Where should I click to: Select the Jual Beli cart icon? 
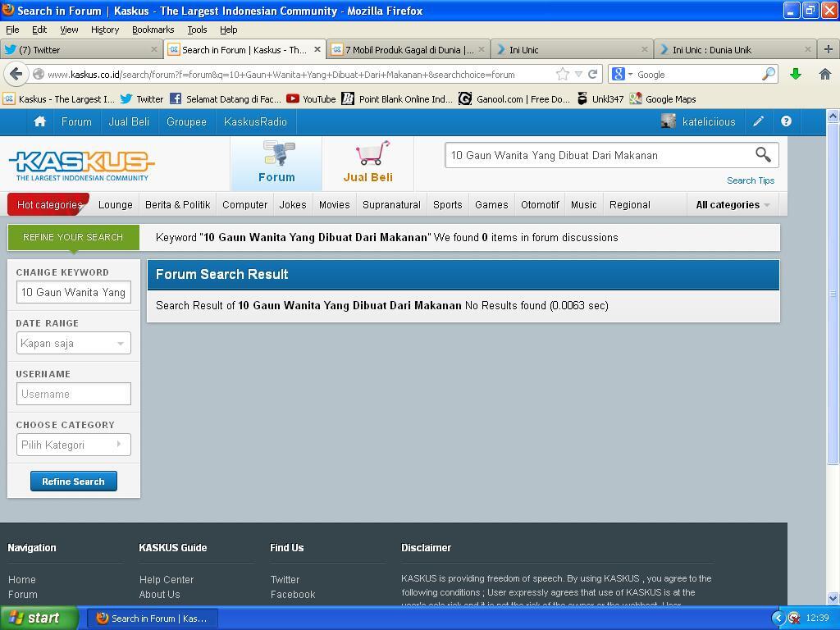[368, 163]
